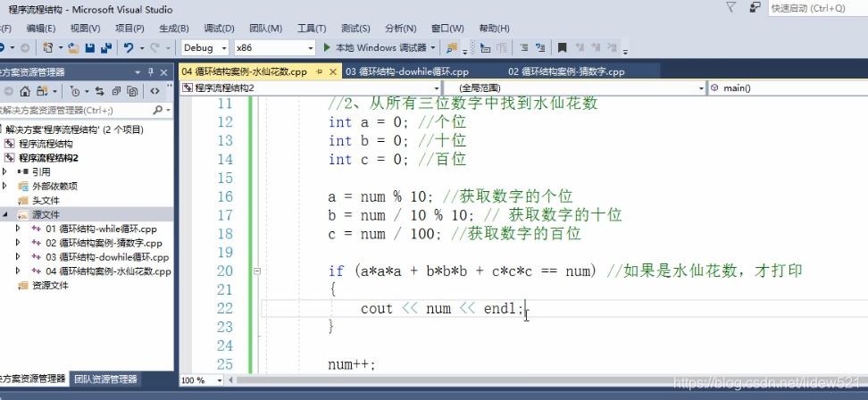Collapse the if block at line 20
The width and height of the screenshot is (868, 400).
[257, 271]
